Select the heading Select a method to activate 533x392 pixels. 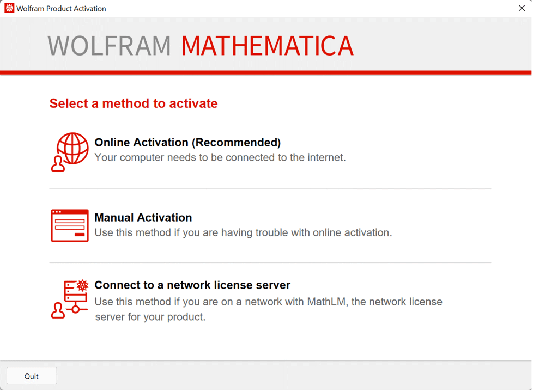pyautogui.click(x=133, y=103)
